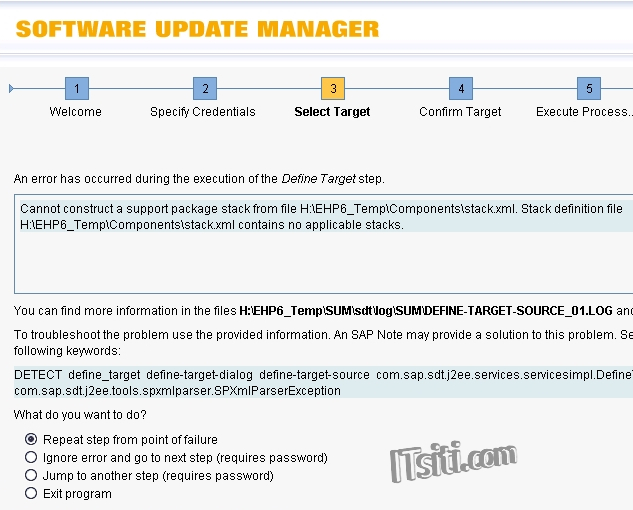Click step 5 roadmap box
633x510 pixels.
(x=589, y=88)
